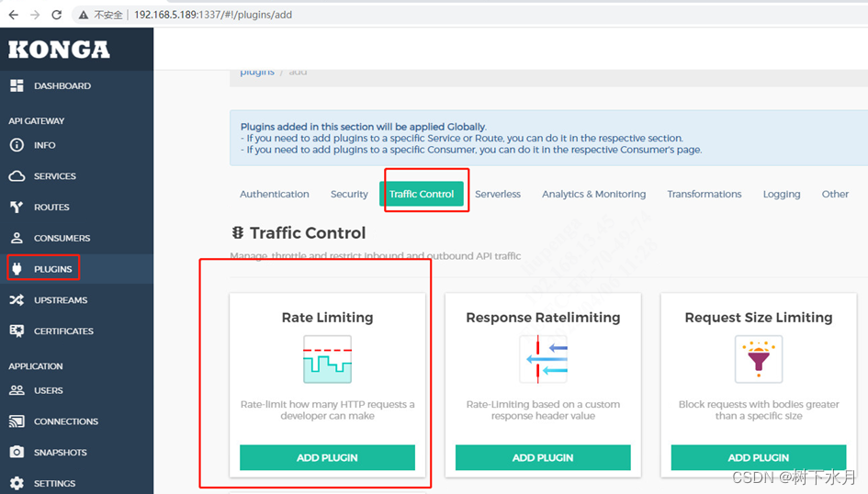
Task: Click the Traffic Control heading icon
Action: click(x=238, y=233)
